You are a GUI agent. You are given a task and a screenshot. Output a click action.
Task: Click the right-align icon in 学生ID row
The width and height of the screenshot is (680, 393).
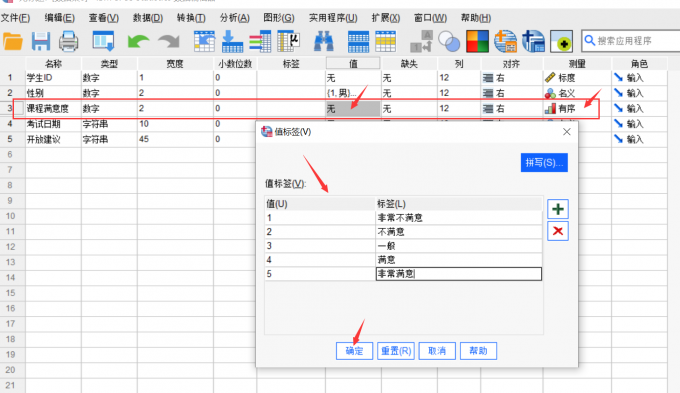(488, 78)
